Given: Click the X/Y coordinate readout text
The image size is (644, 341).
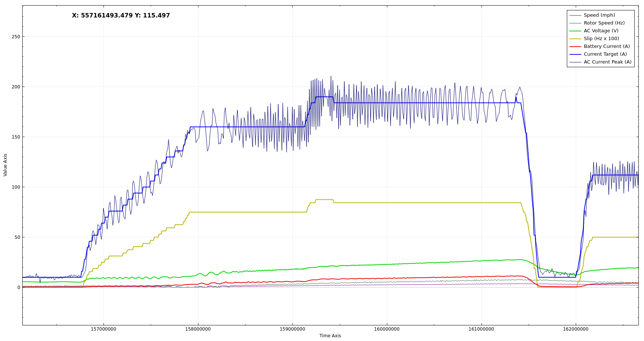Looking at the screenshot, I should (121, 16).
